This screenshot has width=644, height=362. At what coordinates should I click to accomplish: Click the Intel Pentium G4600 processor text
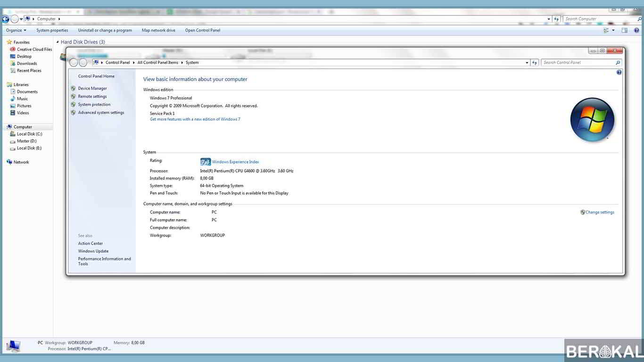point(247,171)
